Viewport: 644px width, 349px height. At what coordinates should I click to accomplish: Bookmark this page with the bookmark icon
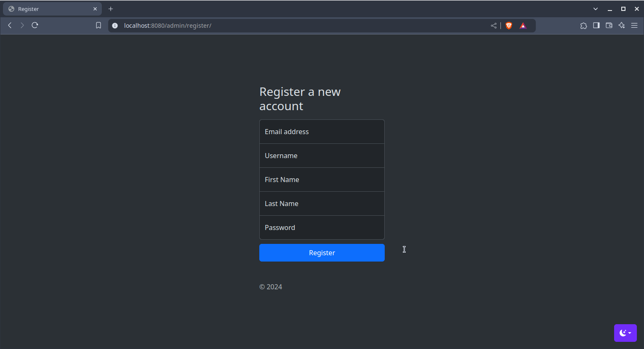98,25
